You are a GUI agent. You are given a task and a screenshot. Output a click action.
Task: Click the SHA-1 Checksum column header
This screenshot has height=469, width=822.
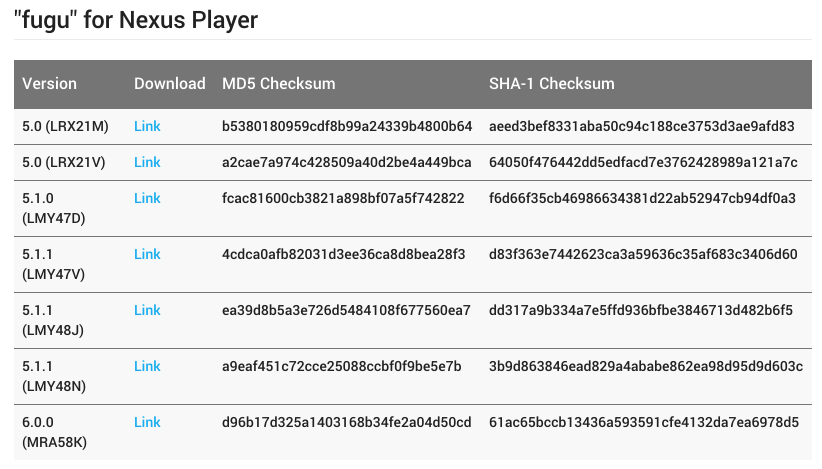pos(552,84)
